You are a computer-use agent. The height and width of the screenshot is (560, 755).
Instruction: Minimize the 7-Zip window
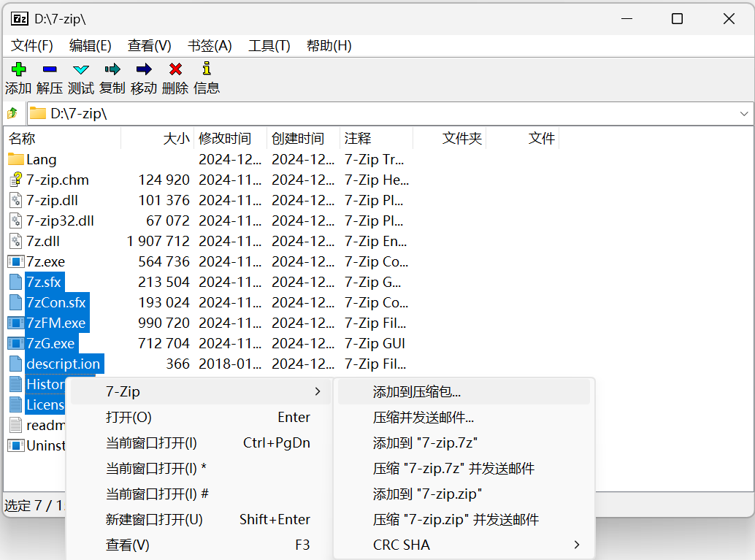tap(626, 19)
